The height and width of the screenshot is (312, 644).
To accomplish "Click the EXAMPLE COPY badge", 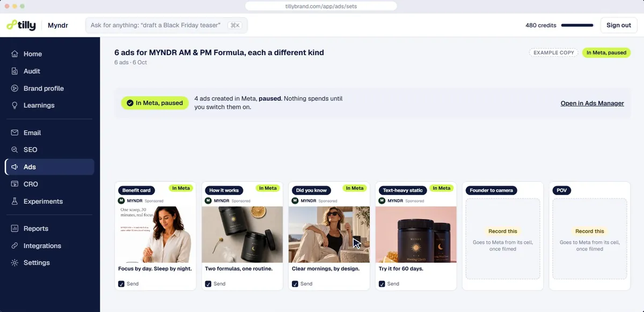I will point(554,53).
